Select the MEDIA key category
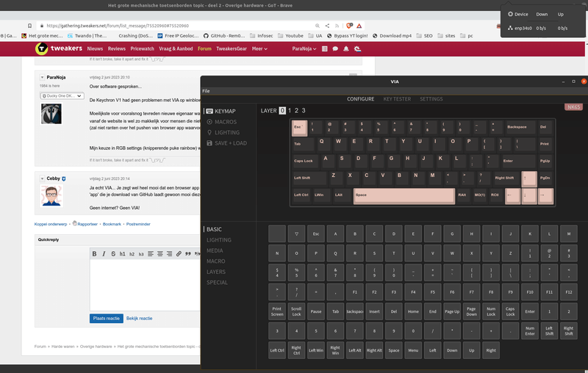 (x=215, y=250)
